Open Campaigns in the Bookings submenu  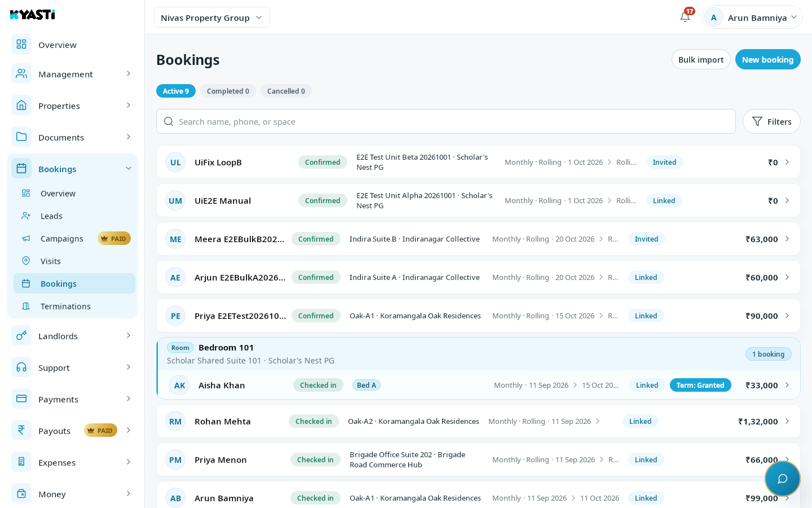74,238
